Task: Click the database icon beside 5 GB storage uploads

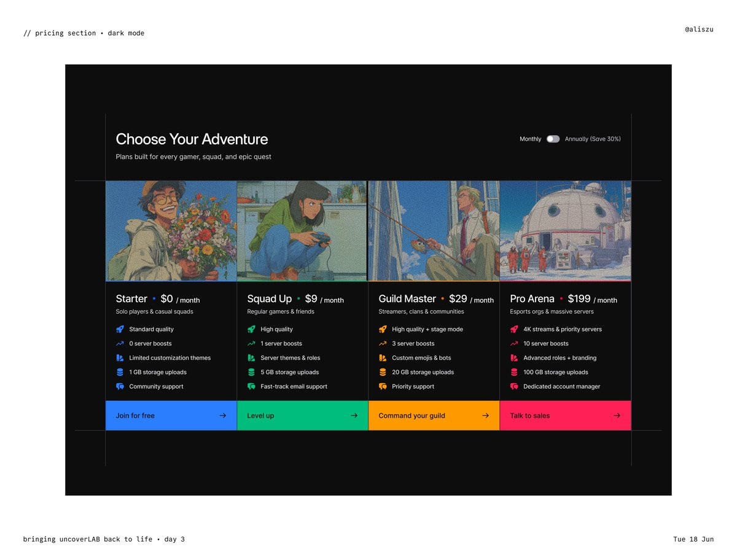Action: 251,372
